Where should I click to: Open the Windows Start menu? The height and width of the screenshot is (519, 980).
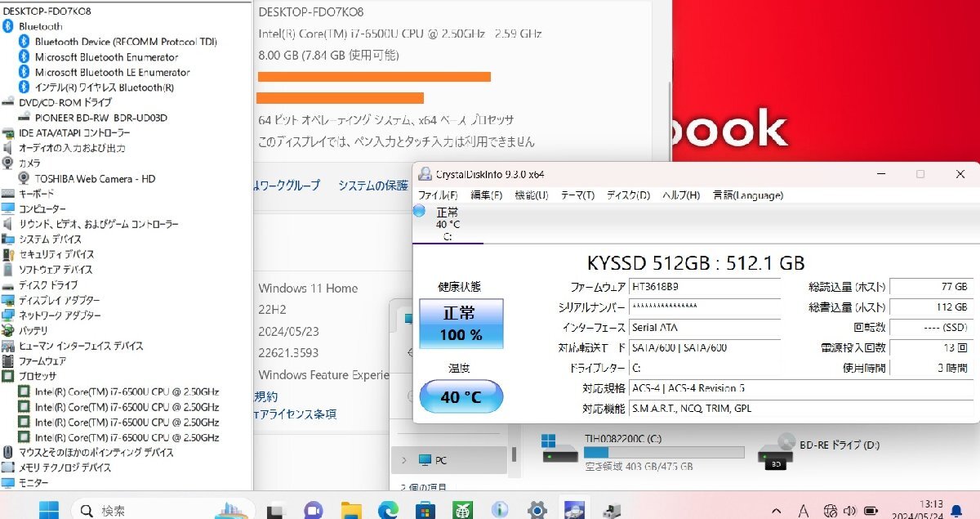point(49,509)
